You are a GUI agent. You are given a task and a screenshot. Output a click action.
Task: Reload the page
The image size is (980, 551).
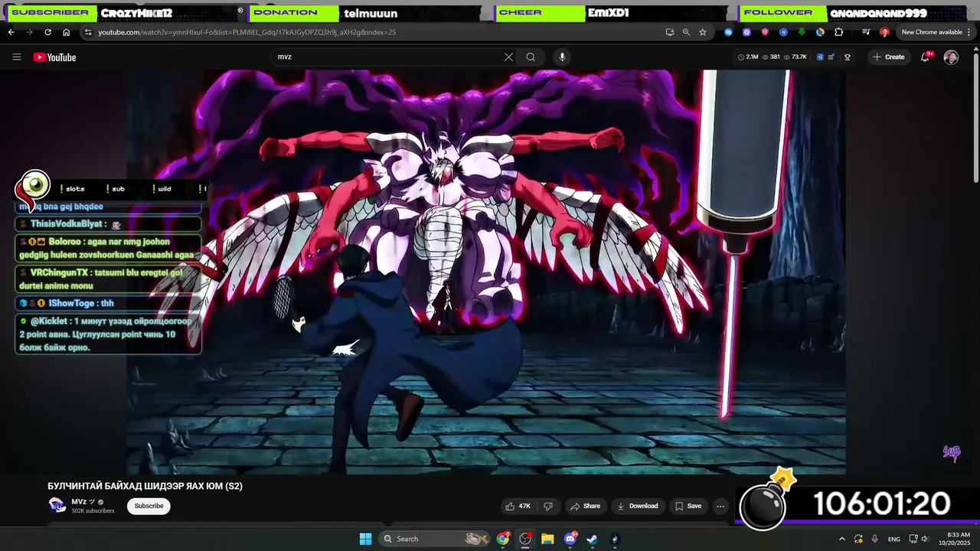pyautogui.click(x=47, y=32)
